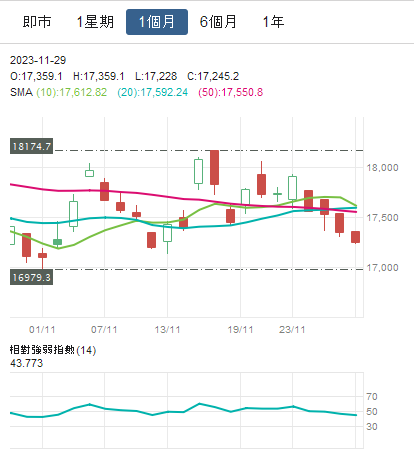
Task: Click the 18,000 price axis label
Action: [382, 168]
